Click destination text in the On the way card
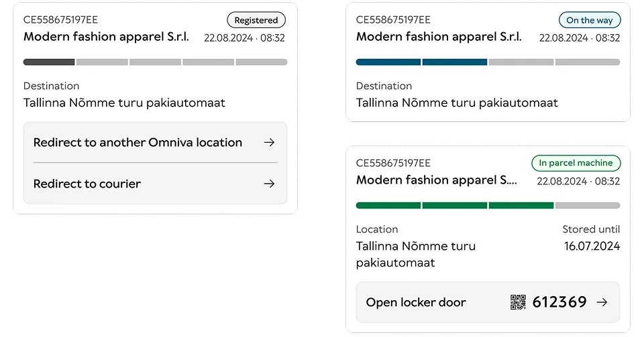Image resolution: width=644 pixels, height=337 pixels. tap(457, 103)
